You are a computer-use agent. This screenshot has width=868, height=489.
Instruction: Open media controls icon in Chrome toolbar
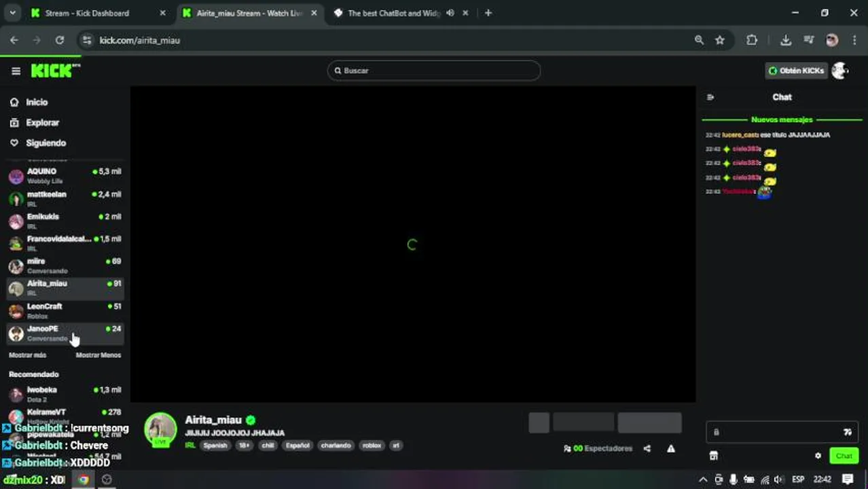pyautogui.click(x=809, y=40)
